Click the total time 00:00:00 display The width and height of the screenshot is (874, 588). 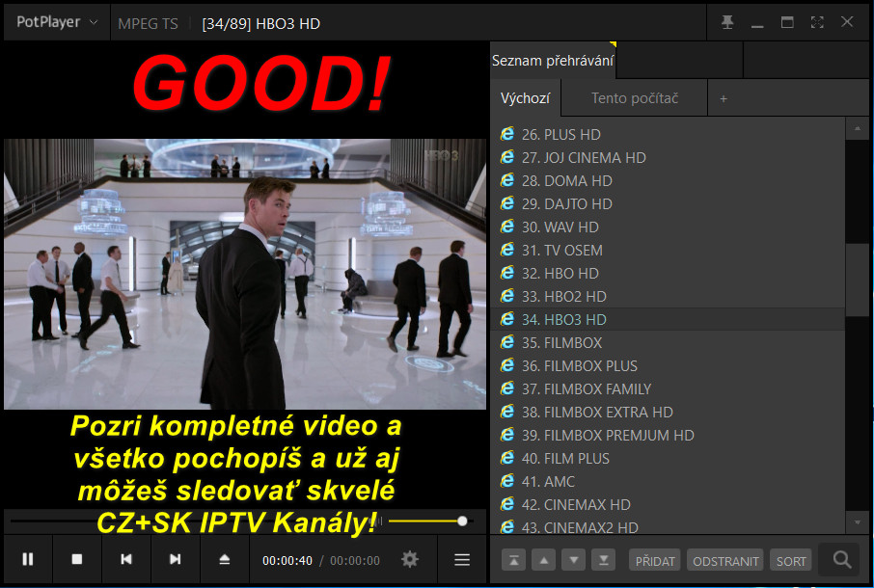click(x=354, y=561)
